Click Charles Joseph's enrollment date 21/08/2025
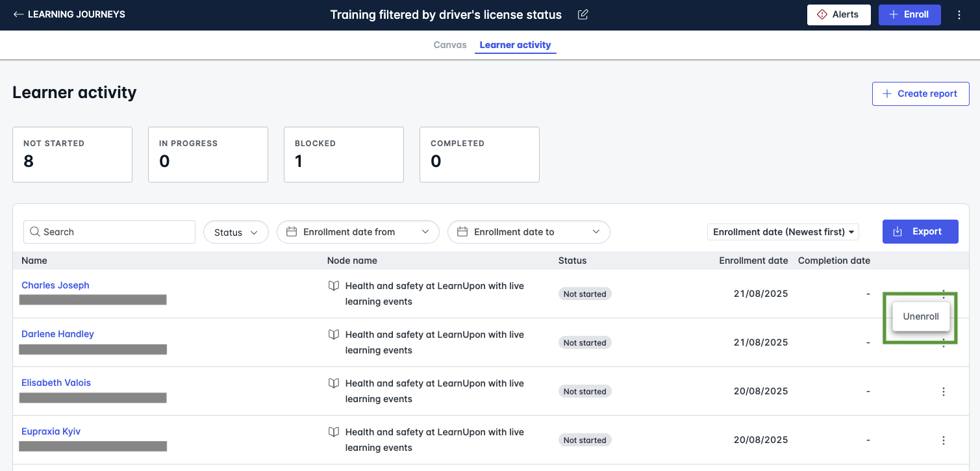Image resolution: width=980 pixels, height=471 pixels. (760, 294)
